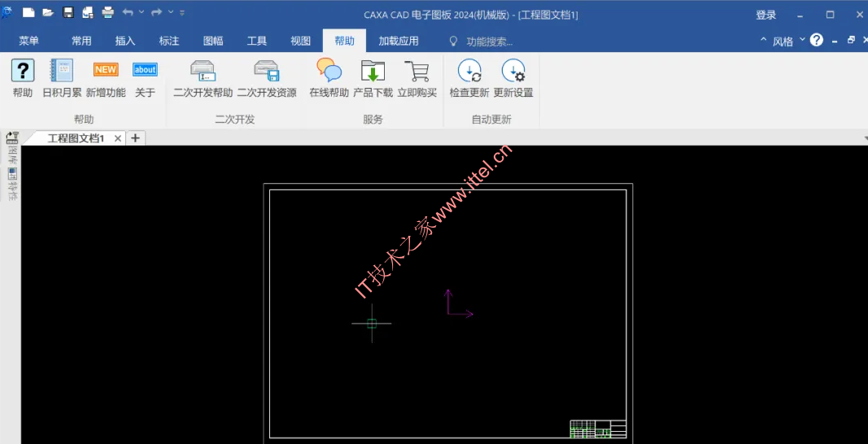Minimize the inner document window

click(834, 41)
